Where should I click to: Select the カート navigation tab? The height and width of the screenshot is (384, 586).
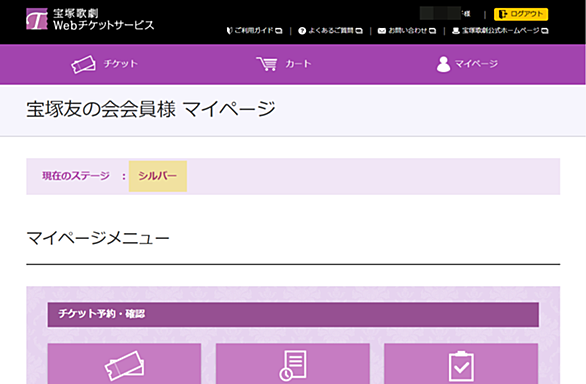[284, 64]
